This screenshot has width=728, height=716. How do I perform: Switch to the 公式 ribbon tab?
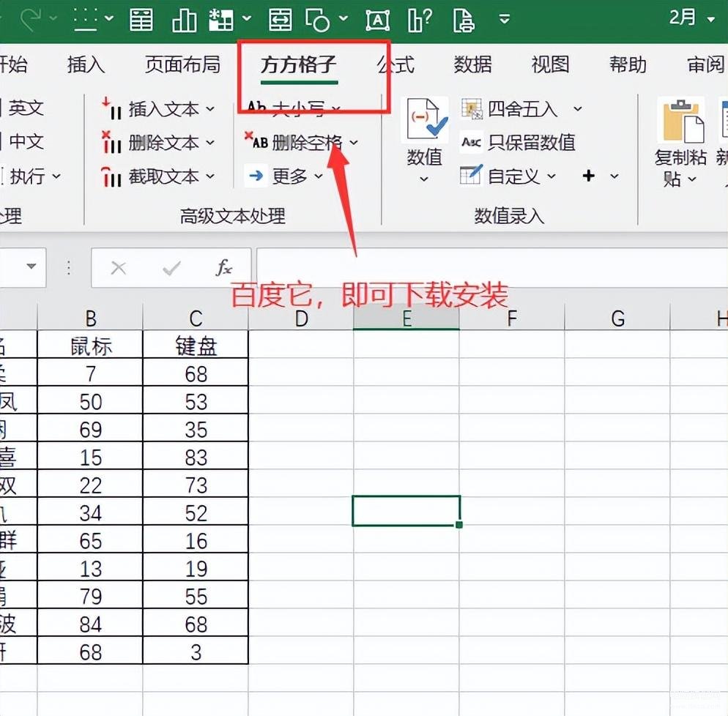[395, 64]
